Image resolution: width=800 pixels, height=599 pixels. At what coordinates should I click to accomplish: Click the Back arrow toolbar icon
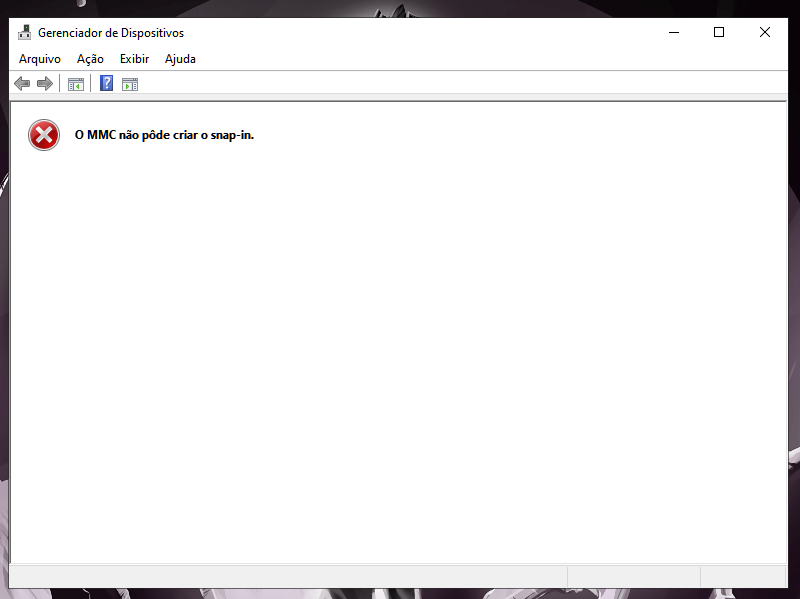click(22, 84)
